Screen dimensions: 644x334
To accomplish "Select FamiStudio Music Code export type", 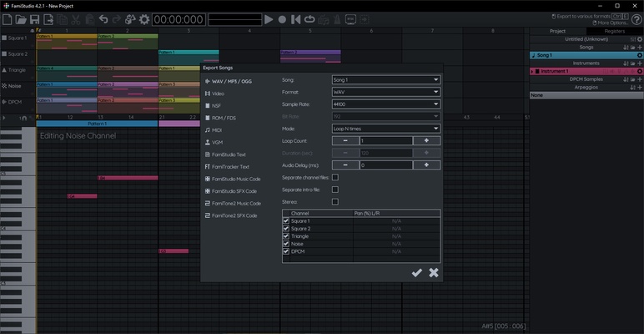I will [233, 179].
